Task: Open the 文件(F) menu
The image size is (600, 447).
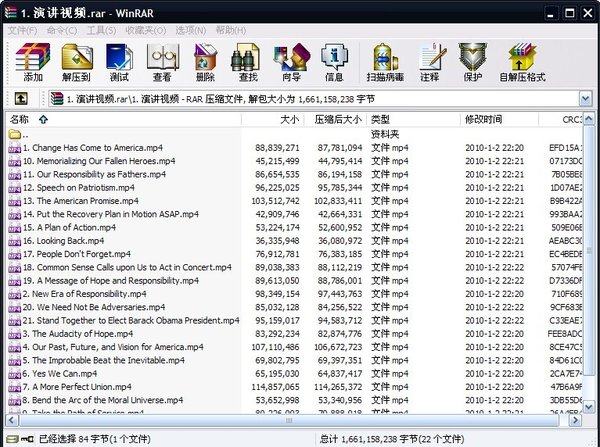Action: click(x=22, y=31)
